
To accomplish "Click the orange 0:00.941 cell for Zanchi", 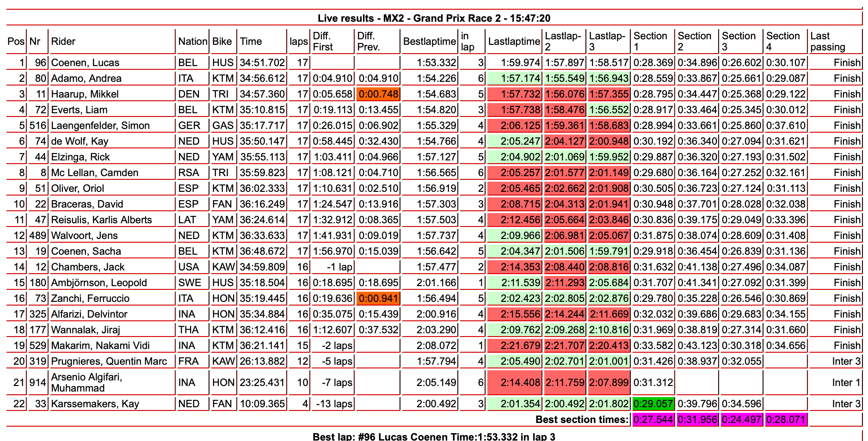I will point(378,299).
